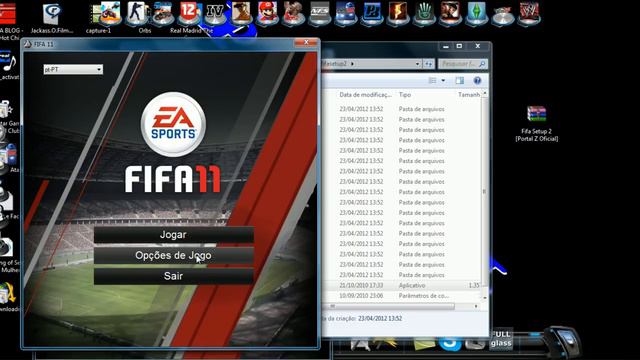Maximize the Explorer window

[459, 46]
